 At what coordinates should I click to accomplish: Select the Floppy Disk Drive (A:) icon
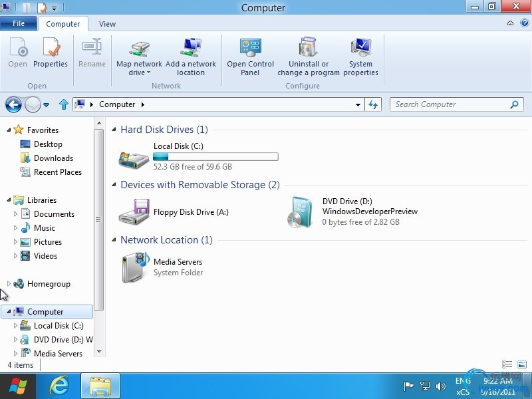pos(134,211)
